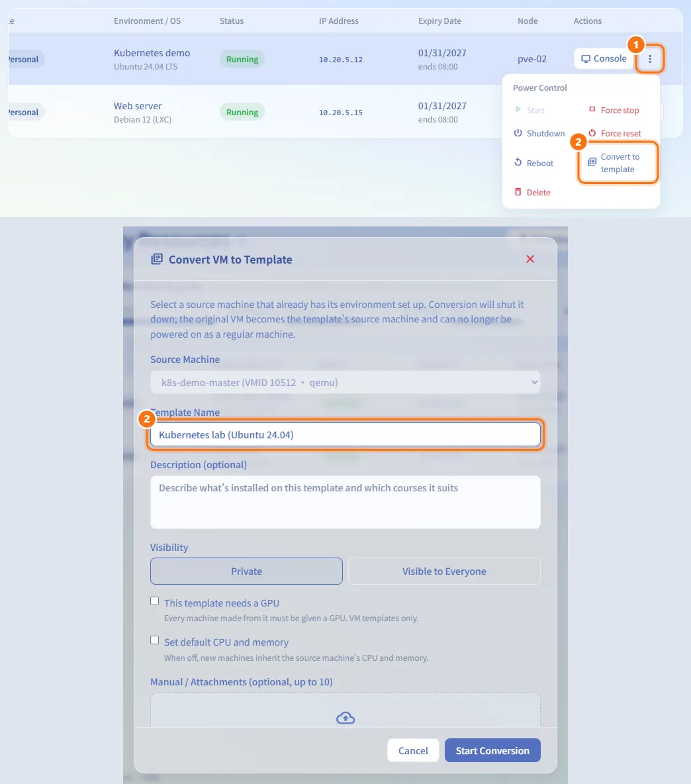Click the pve-02 node cell
The width and height of the screenshot is (691, 784).
532,59
